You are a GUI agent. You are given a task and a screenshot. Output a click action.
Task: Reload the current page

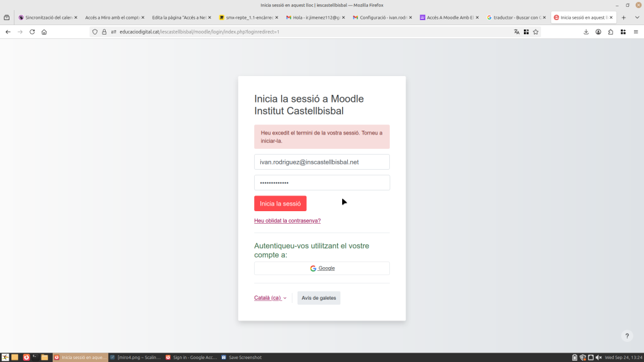pyautogui.click(x=32, y=31)
